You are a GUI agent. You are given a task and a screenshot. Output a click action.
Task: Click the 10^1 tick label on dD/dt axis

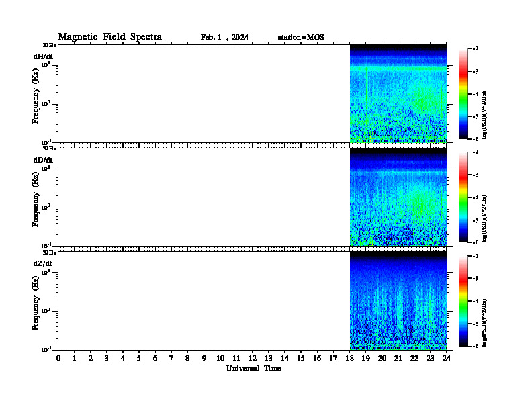pyautogui.click(x=46, y=168)
